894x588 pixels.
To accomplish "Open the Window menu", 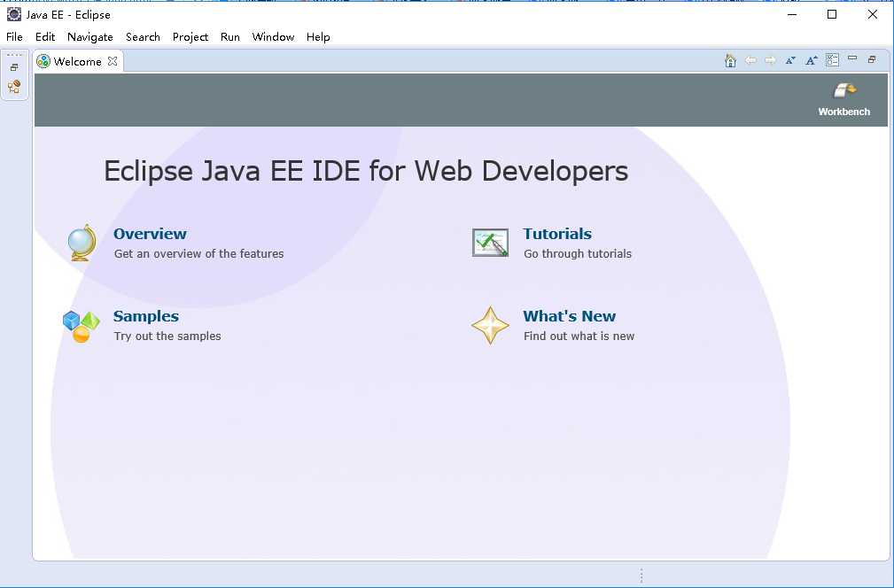I will (x=273, y=37).
